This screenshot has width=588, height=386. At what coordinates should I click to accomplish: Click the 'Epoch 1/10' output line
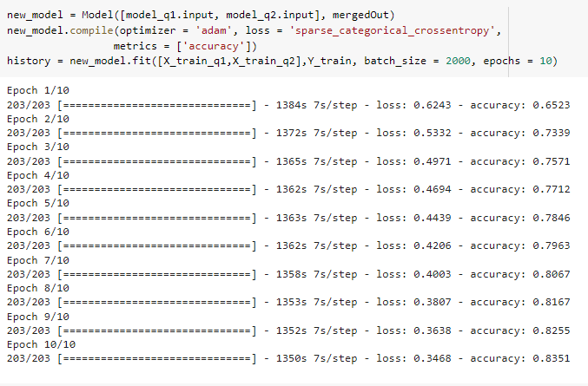point(38,90)
